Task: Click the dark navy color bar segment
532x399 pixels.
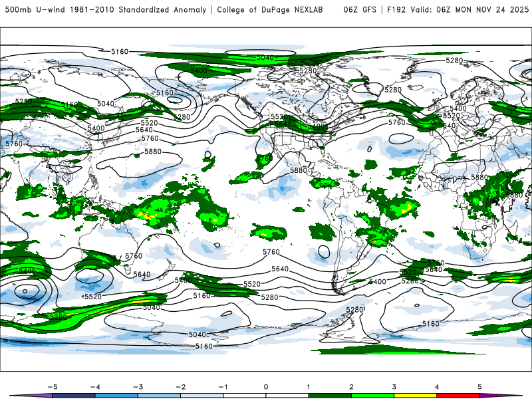Action: tap(74, 396)
